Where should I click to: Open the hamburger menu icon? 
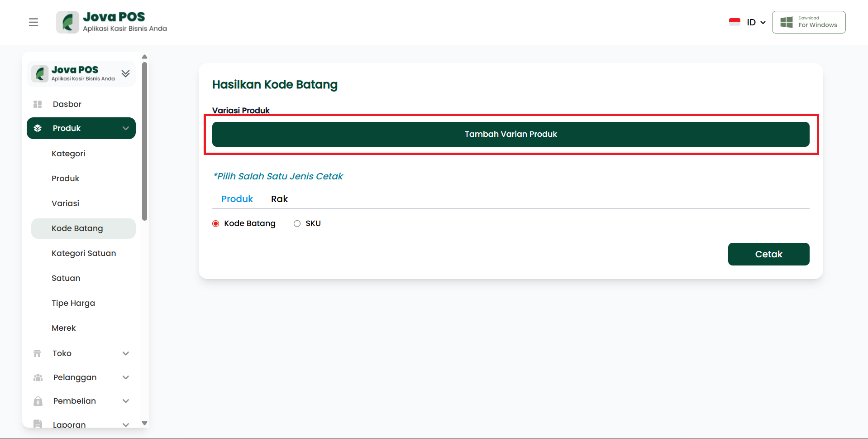[33, 22]
